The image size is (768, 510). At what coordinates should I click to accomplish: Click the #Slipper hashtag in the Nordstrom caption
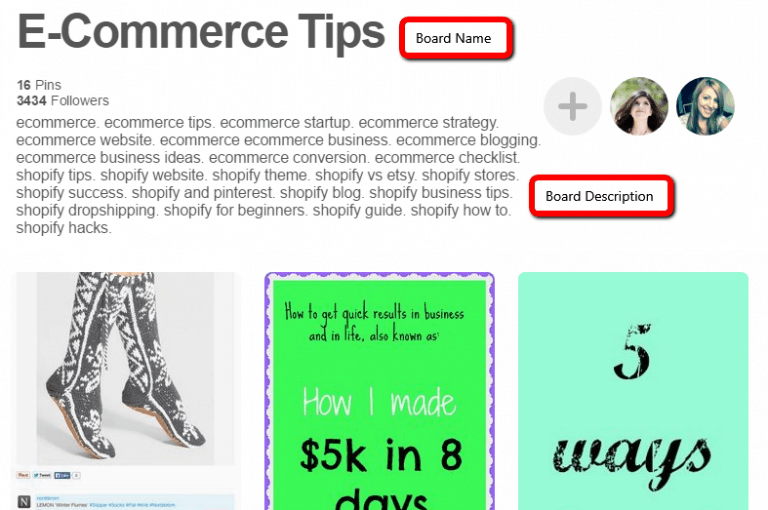pos(98,505)
